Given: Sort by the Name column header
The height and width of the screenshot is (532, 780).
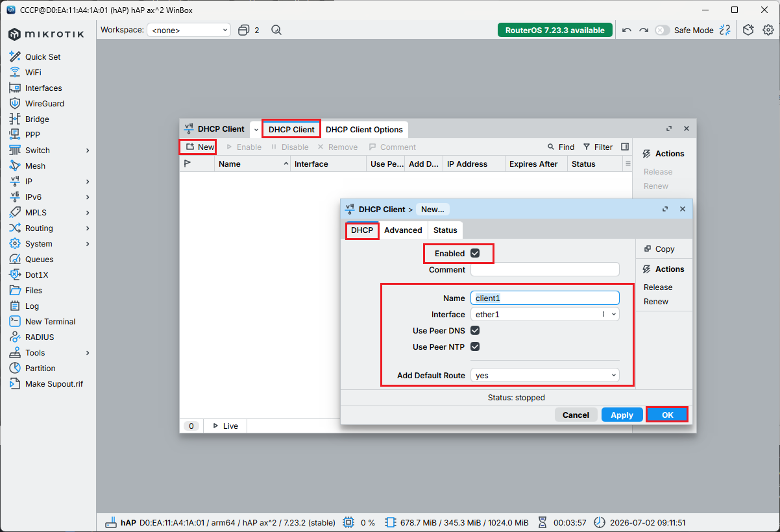Looking at the screenshot, I should (253, 164).
